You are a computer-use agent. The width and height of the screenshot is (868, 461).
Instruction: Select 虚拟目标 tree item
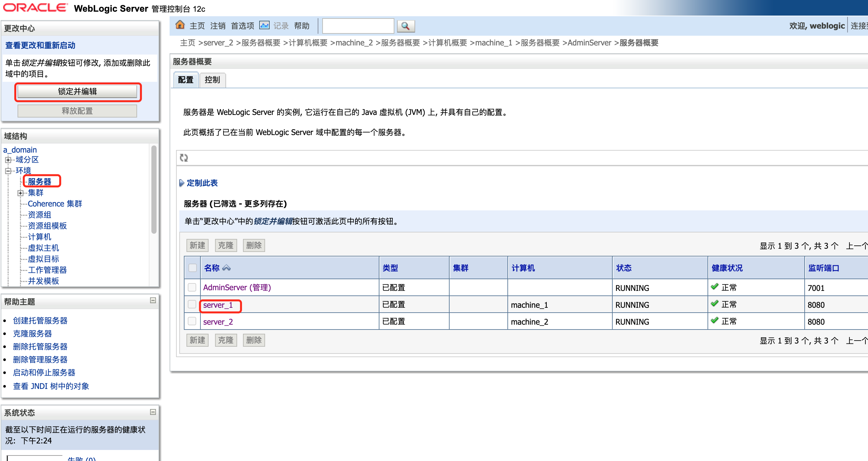tap(43, 259)
